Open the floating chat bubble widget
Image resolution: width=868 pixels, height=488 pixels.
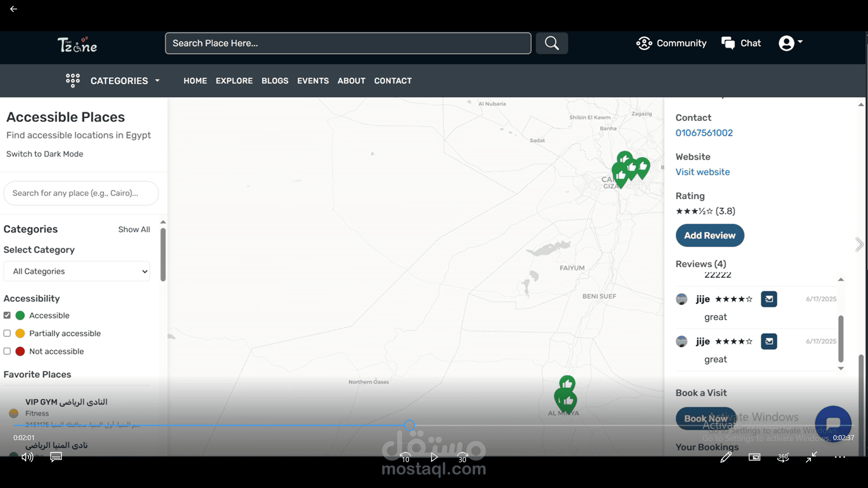tap(833, 423)
